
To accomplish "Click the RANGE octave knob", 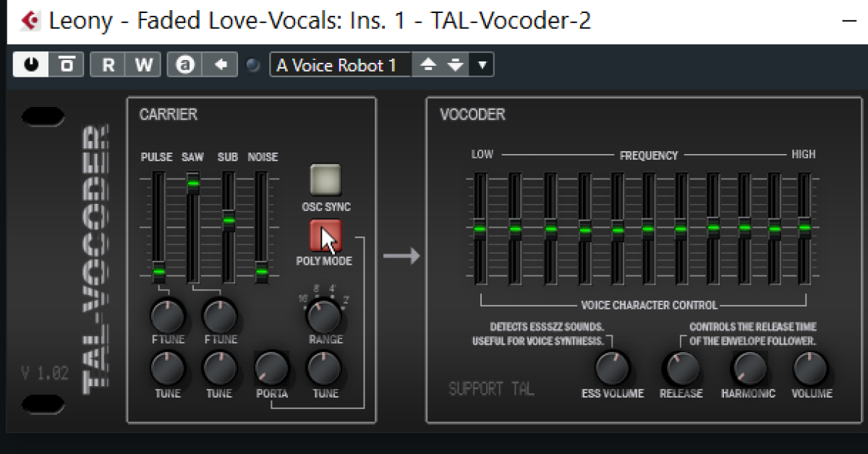I will [324, 316].
